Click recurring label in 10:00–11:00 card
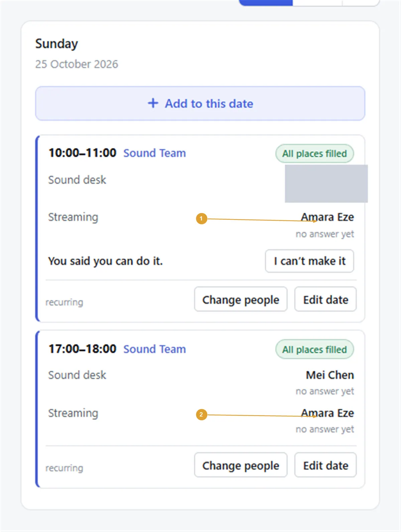 (x=64, y=302)
